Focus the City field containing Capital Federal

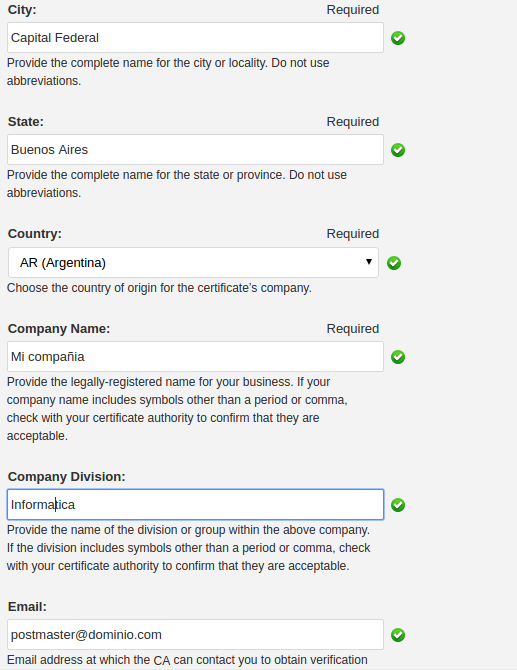(x=195, y=38)
